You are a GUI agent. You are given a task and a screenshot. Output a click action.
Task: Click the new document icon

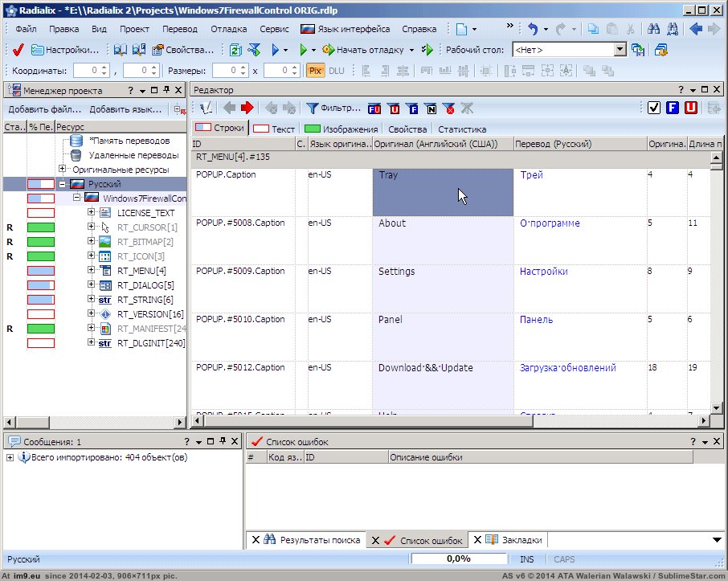pyautogui.click(x=461, y=29)
